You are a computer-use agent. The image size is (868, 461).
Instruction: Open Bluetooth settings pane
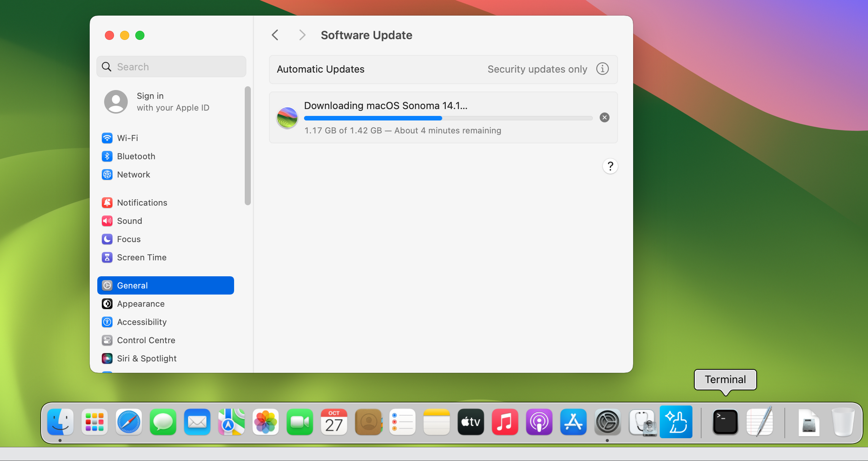[x=165, y=156]
